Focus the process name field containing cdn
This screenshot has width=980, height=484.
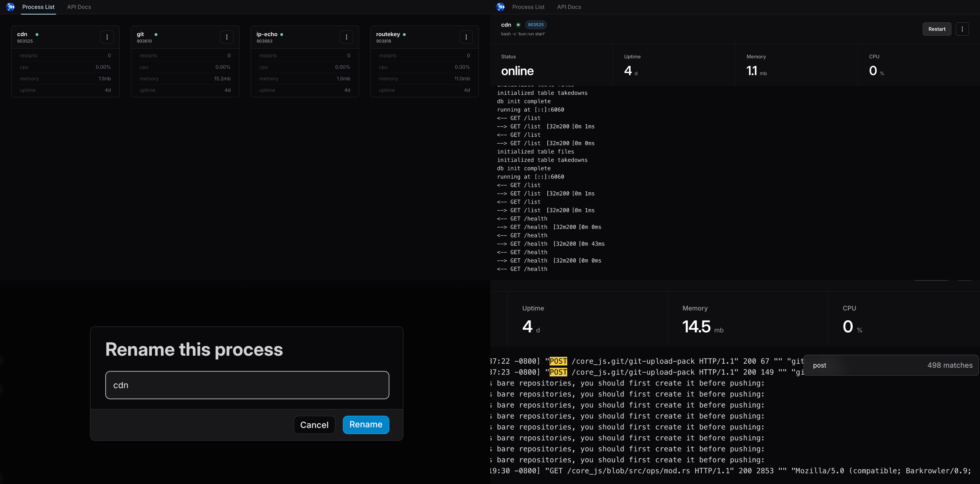(247, 385)
